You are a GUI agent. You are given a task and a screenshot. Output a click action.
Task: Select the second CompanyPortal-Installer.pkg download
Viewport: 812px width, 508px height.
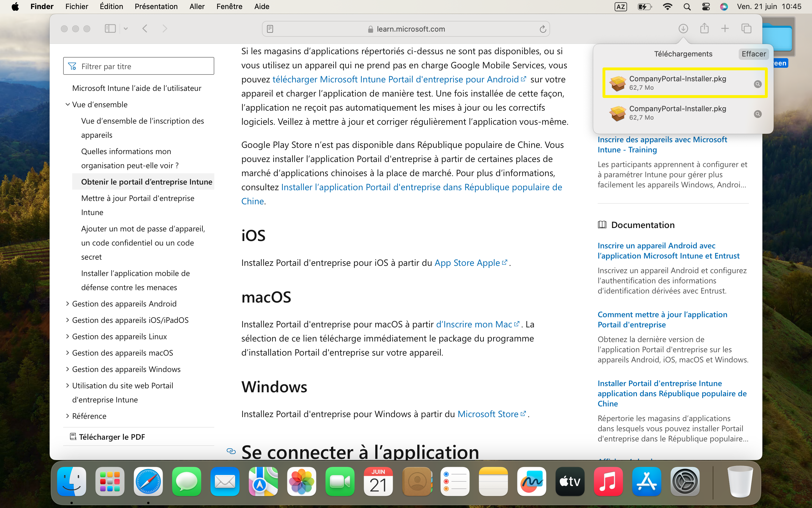[685, 113]
